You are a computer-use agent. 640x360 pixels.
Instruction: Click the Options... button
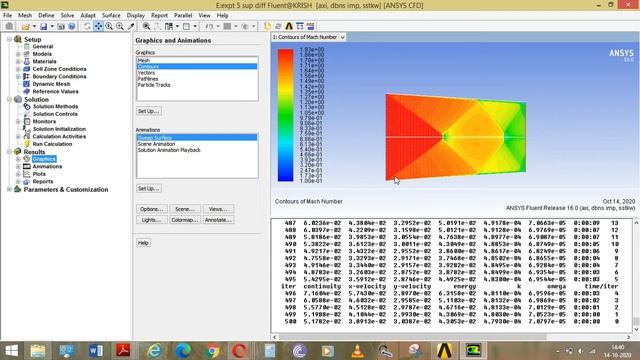[151, 209]
